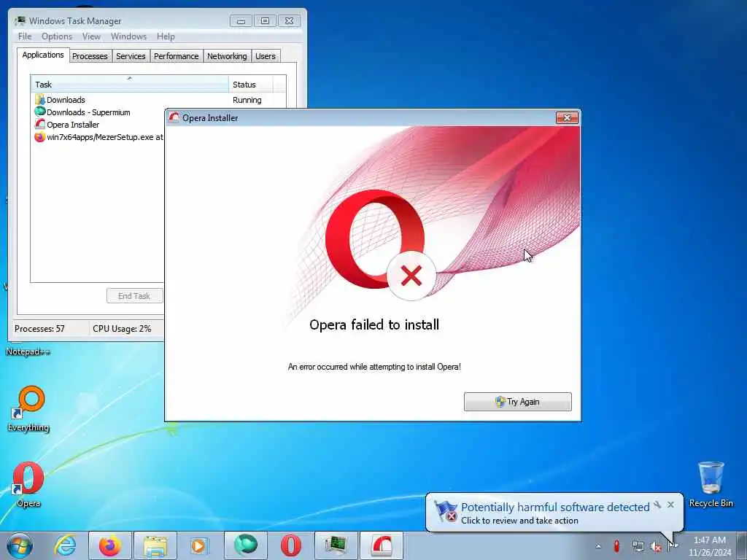Click the muted volume tray icon
The width and height of the screenshot is (747, 560).
coord(656,547)
